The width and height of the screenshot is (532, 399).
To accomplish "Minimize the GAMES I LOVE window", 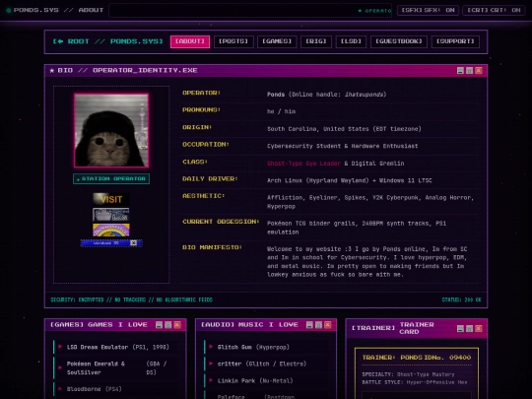I will point(159,325).
